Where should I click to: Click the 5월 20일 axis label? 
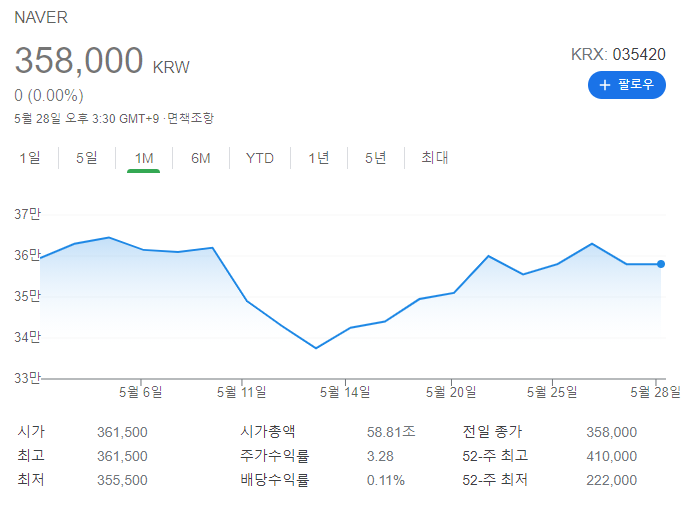pyautogui.click(x=451, y=392)
